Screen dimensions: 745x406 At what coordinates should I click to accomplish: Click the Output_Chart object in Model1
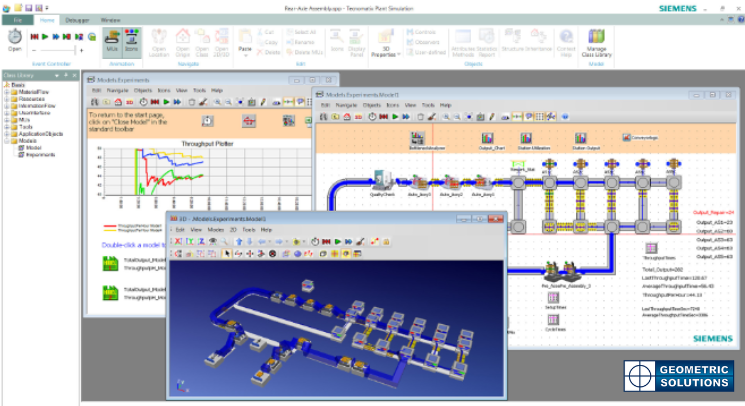[x=487, y=138]
